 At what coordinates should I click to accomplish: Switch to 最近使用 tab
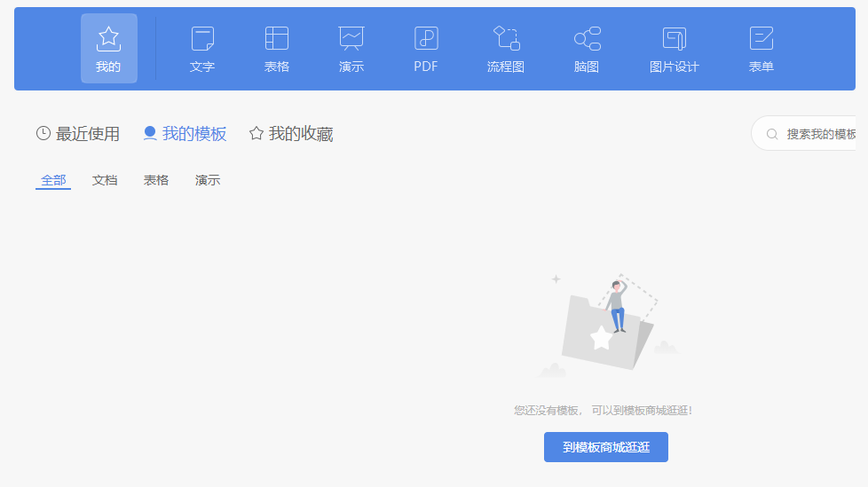[x=78, y=134]
